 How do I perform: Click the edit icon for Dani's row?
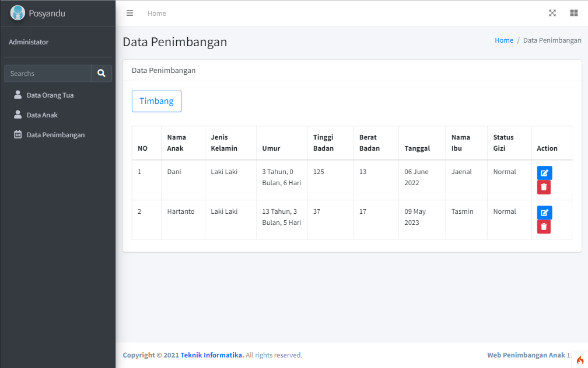pyautogui.click(x=544, y=173)
